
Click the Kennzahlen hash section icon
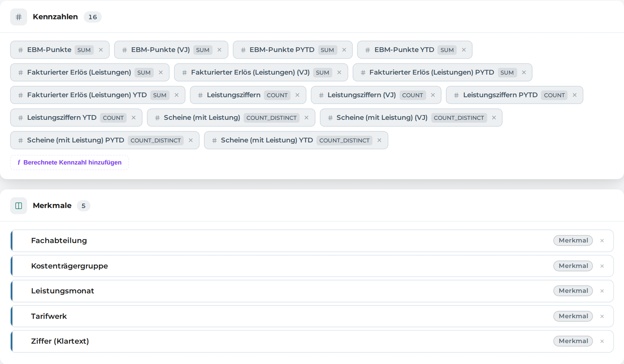(x=19, y=17)
